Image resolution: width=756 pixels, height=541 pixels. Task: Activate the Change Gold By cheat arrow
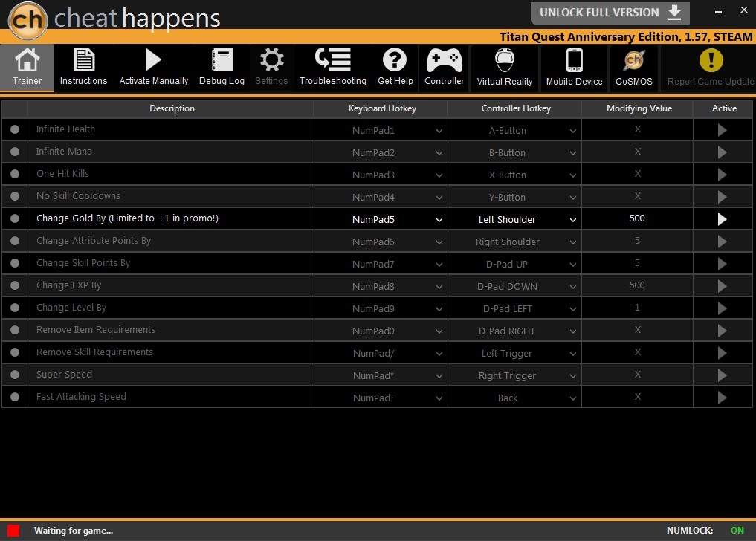(x=722, y=219)
